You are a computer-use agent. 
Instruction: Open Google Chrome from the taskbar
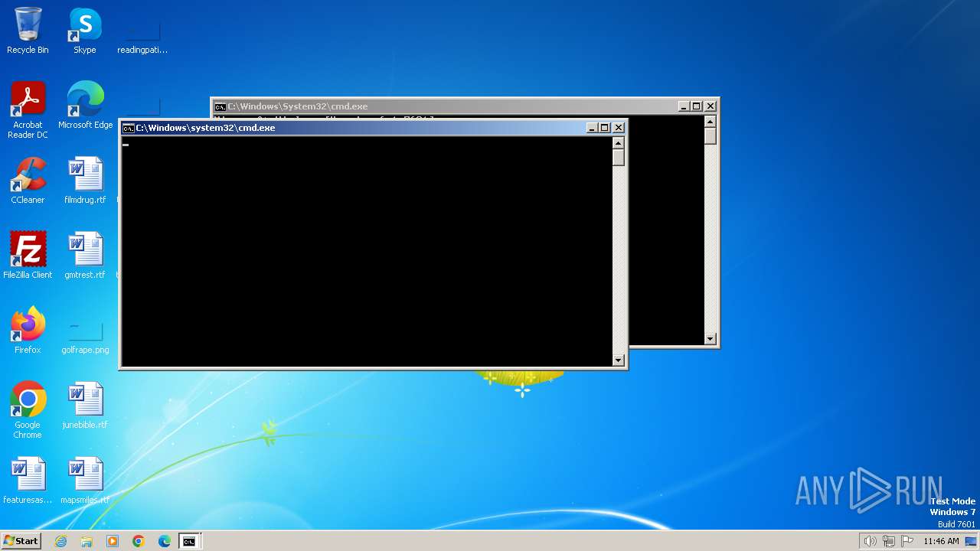pos(139,541)
